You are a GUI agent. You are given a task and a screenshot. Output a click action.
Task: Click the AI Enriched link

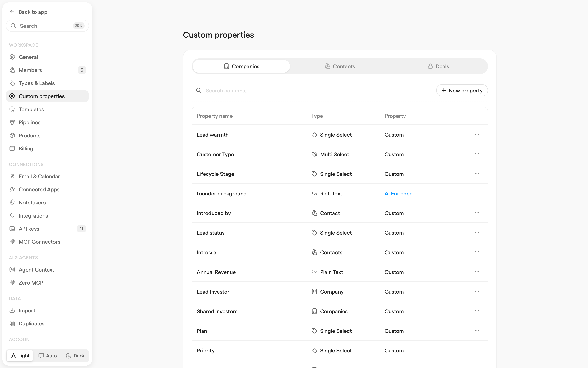[399, 194]
